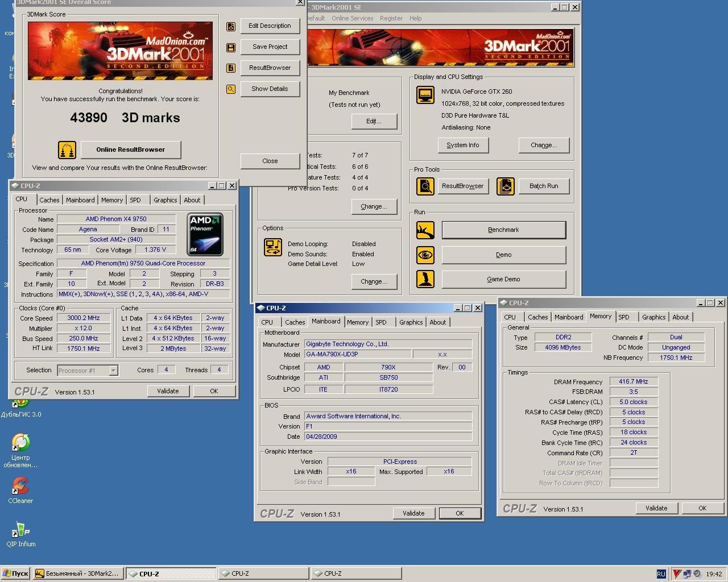This screenshot has height=582, width=728.
Task: Click Change button in Display settings
Action: click(x=544, y=145)
